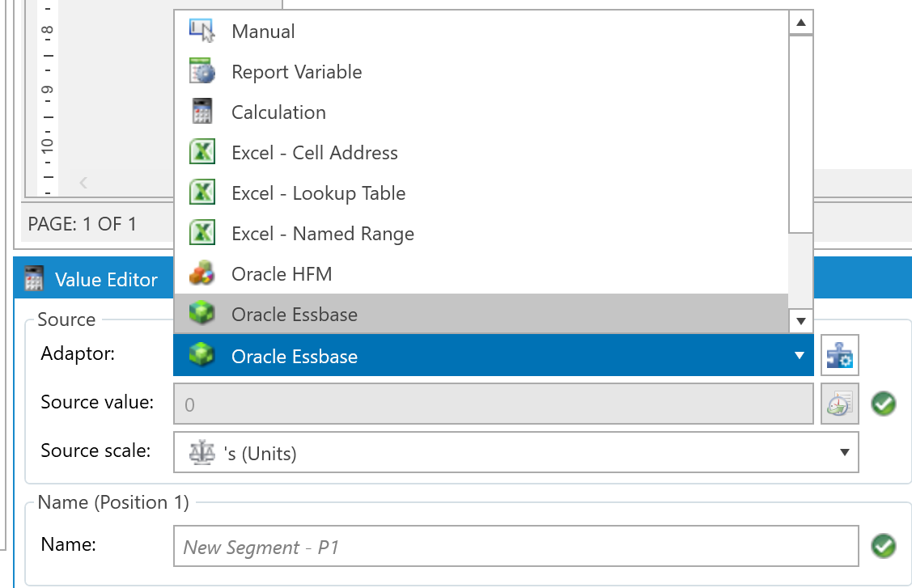The height and width of the screenshot is (588, 912).
Task: Choose Excel - Lookup Table option
Action: pyautogui.click(x=481, y=193)
